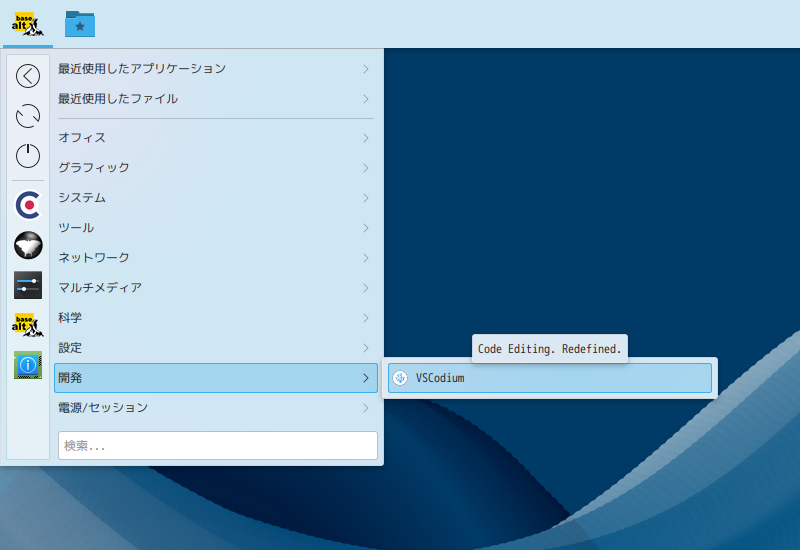The height and width of the screenshot is (550, 800).
Task: Click the circular arrows reboot icon in the sidebar
Action: 28,116
